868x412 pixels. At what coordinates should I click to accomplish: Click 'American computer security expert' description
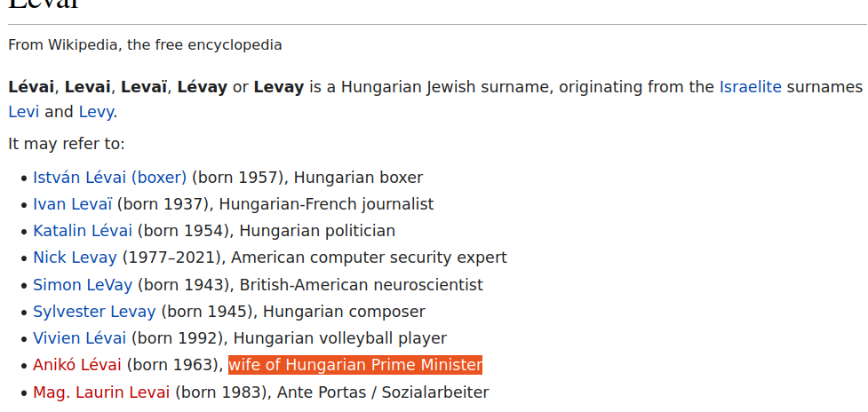point(369,257)
